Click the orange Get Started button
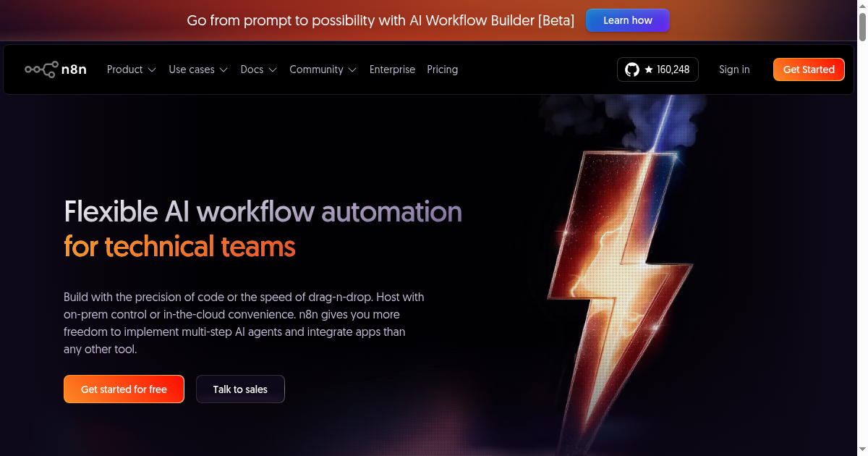 pos(809,69)
